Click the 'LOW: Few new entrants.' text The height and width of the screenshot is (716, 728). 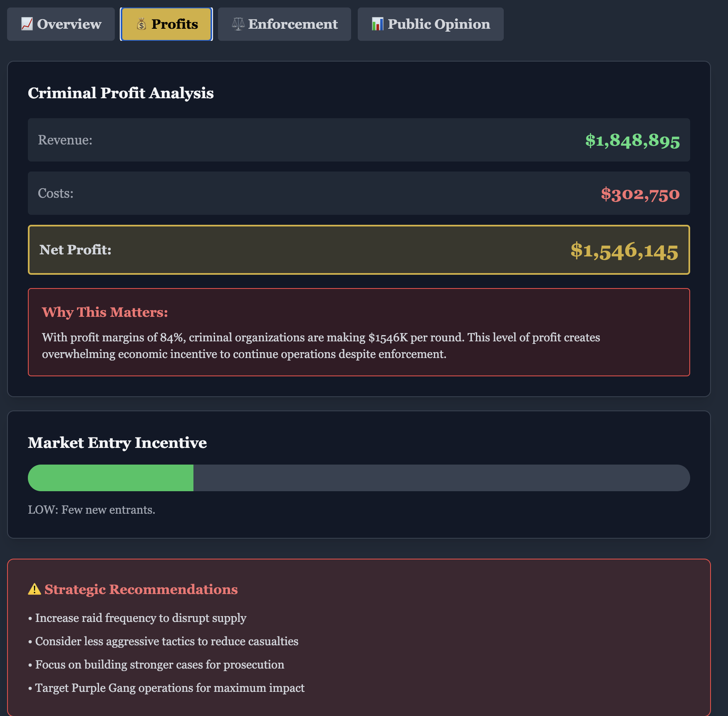(92, 510)
